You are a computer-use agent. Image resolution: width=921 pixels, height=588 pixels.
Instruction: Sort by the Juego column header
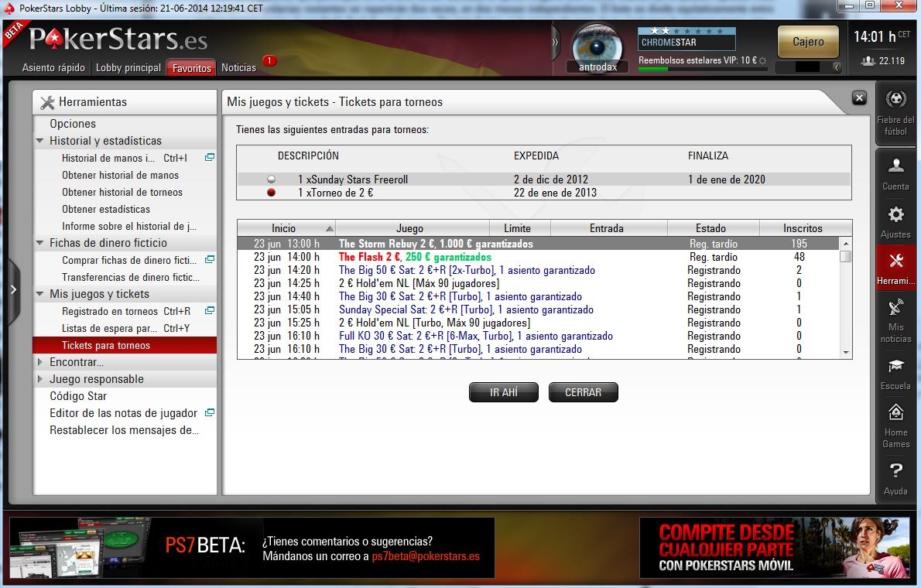click(x=413, y=228)
